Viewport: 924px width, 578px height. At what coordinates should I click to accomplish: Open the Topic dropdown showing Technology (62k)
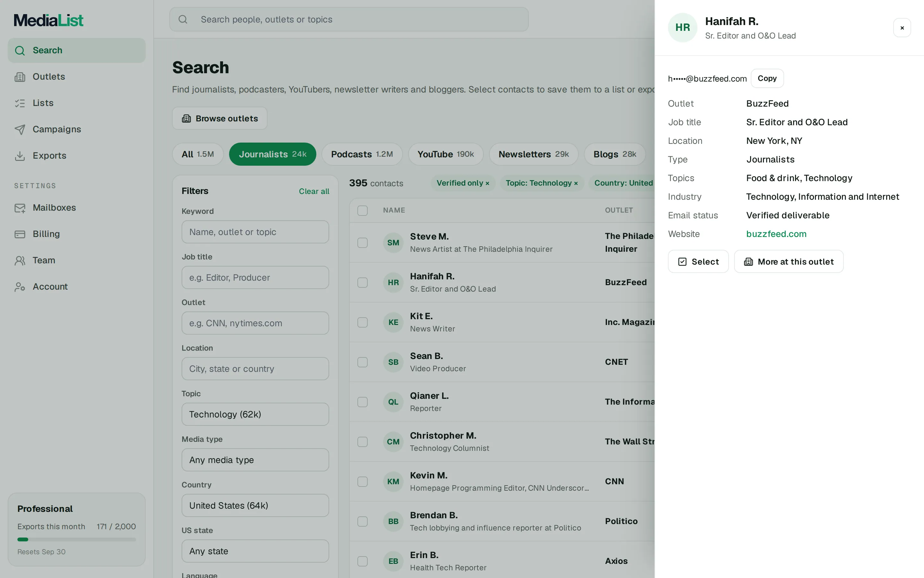[255, 414]
